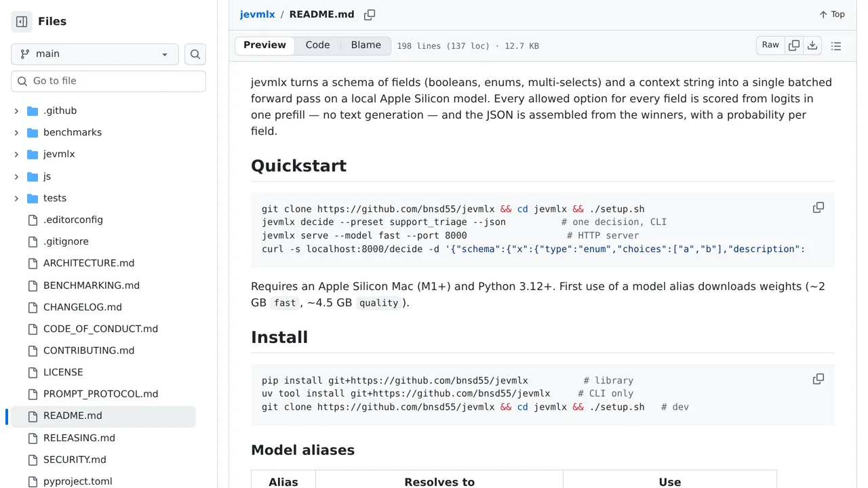Viewport: 868px width, 488px height.
Task: Click the Alias table column header
Action: (x=283, y=482)
